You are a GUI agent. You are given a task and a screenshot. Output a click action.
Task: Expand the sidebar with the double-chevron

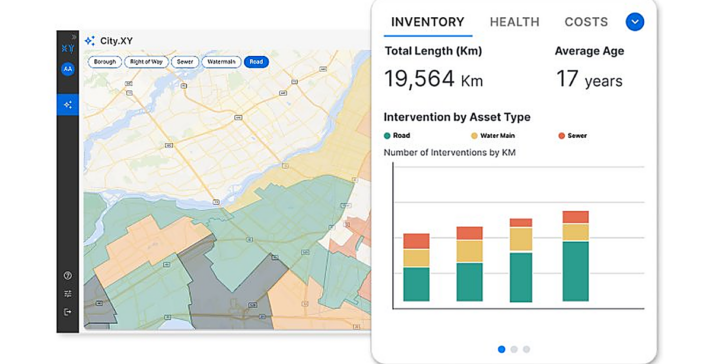click(74, 37)
